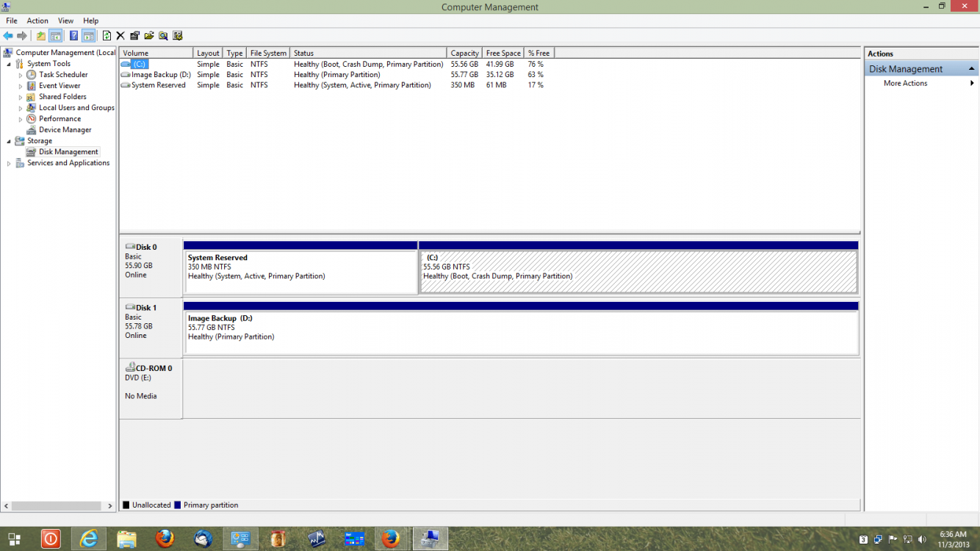Sort by File System column header

tap(268, 53)
